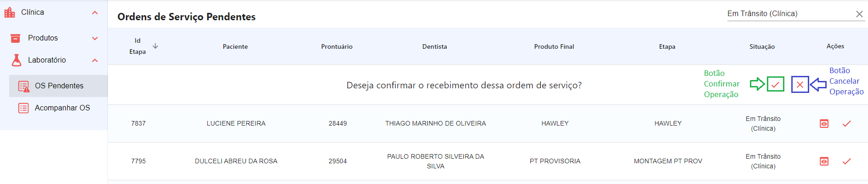
Task: Click the Laboratório flask icon
Action: coord(17,60)
